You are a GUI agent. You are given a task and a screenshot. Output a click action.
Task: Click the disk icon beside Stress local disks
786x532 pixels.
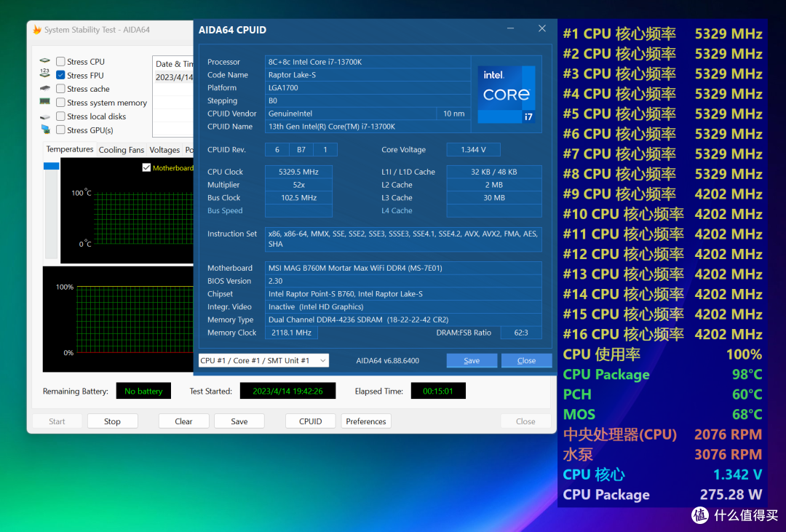[x=45, y=116]
